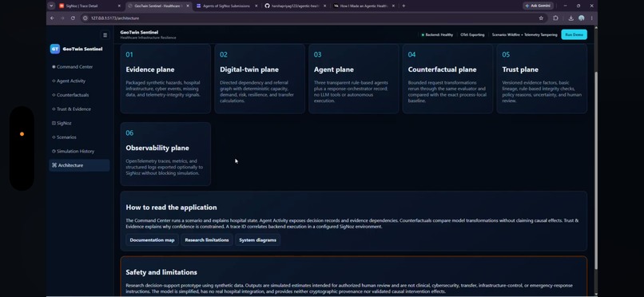
Task: Switch to SigNoz Trace Detail browser tab
Action: (x=89, y=6)
